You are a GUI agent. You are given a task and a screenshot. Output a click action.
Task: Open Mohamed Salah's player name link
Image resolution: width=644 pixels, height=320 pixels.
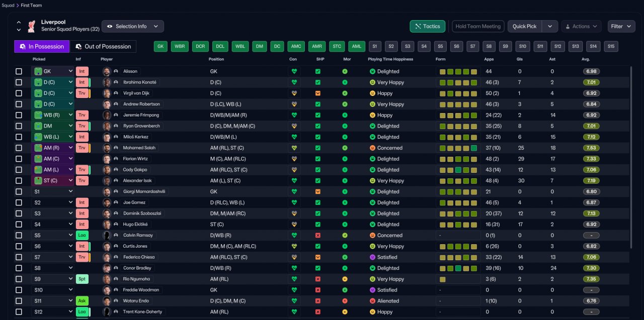139,148
